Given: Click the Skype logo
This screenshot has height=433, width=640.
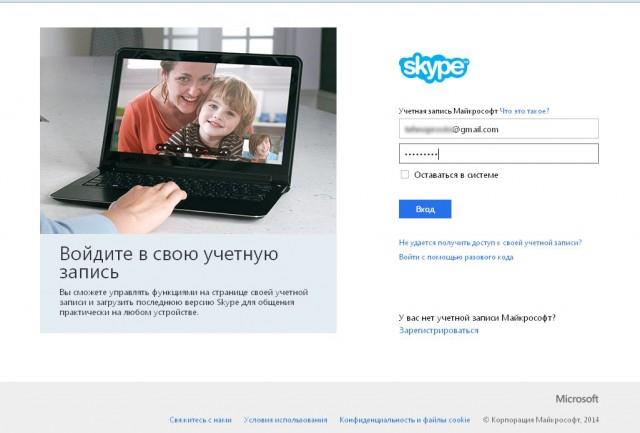Looking at the screenshot, I should 434,67.
